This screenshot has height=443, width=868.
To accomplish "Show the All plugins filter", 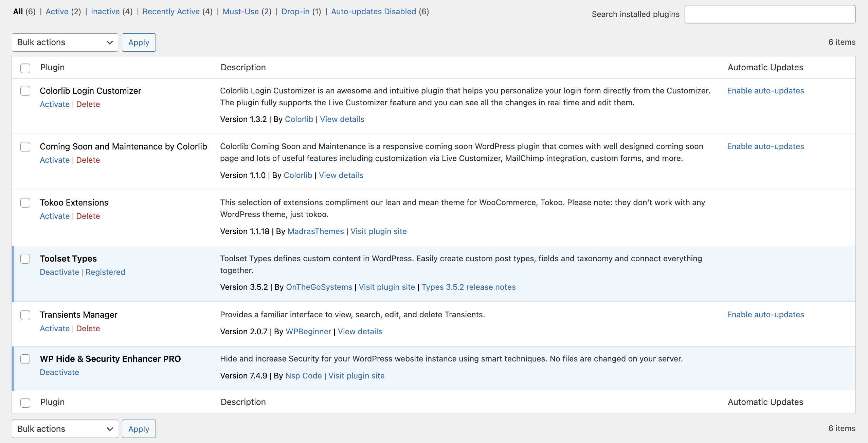I will tap(18, 12).
